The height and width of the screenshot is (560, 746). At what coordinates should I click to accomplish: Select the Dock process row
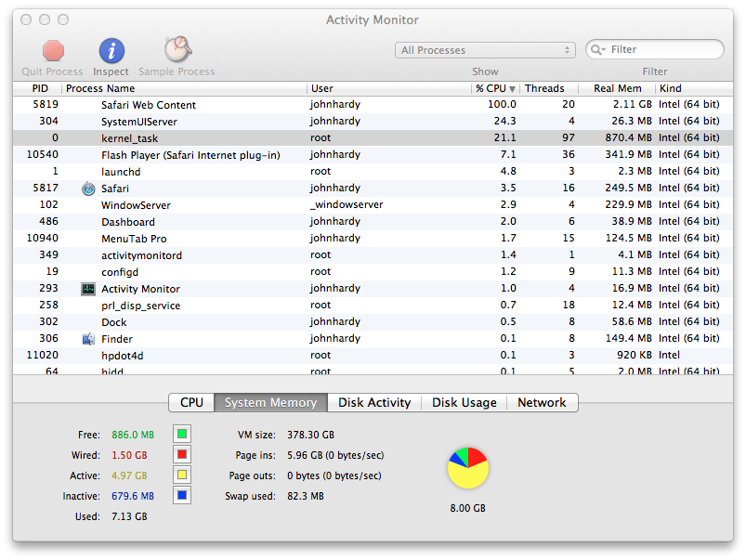pos(373,322)
